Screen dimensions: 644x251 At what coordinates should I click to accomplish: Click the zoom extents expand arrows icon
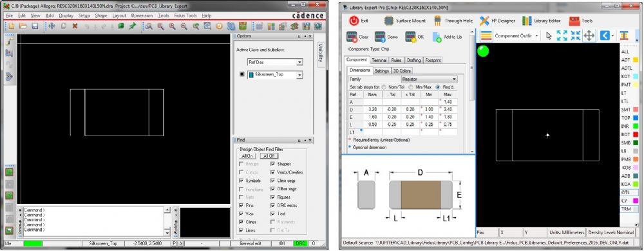562,35
